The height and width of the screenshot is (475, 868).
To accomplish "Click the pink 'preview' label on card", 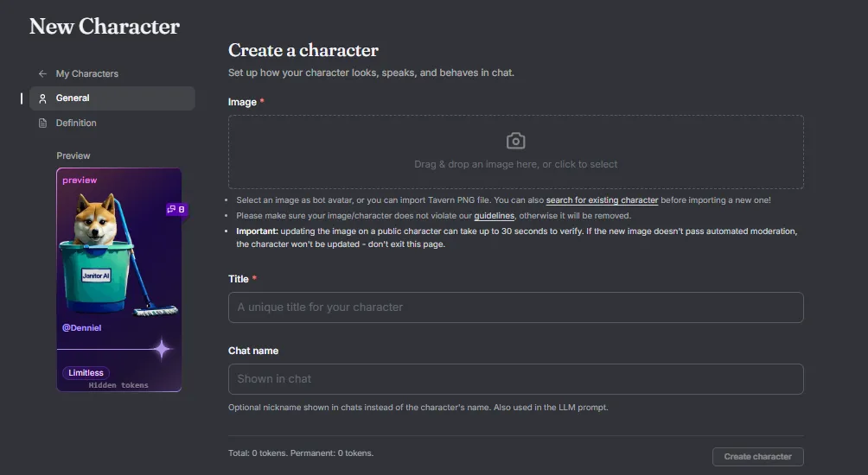I will click(x=80, y=180).
